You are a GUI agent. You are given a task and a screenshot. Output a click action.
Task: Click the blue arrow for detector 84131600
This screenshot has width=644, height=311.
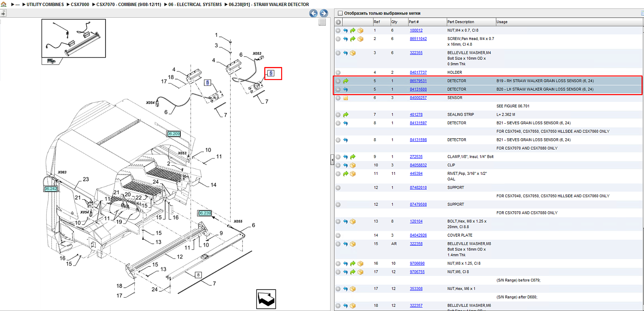coord(345,89)
